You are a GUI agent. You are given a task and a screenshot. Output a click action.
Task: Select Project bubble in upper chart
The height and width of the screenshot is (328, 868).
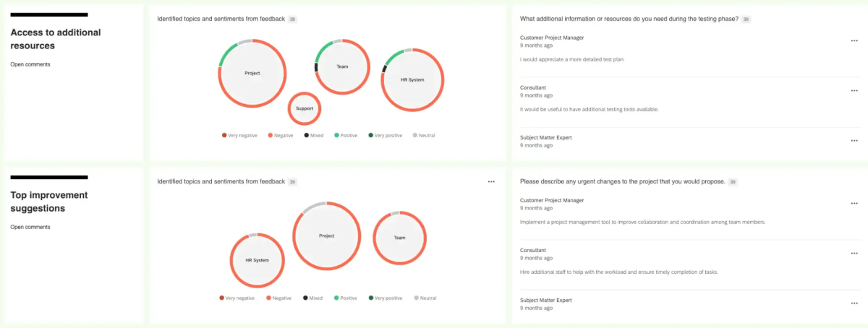click(252, 73)
